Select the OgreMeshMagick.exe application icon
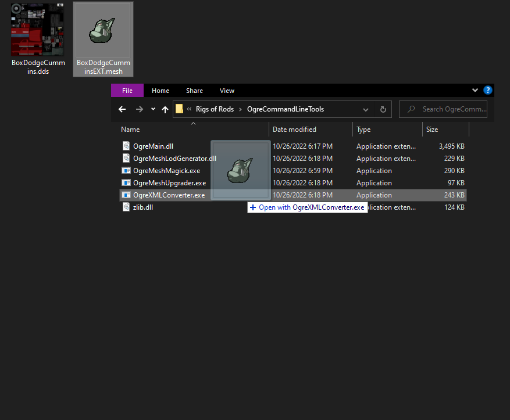 pos(126,171)
